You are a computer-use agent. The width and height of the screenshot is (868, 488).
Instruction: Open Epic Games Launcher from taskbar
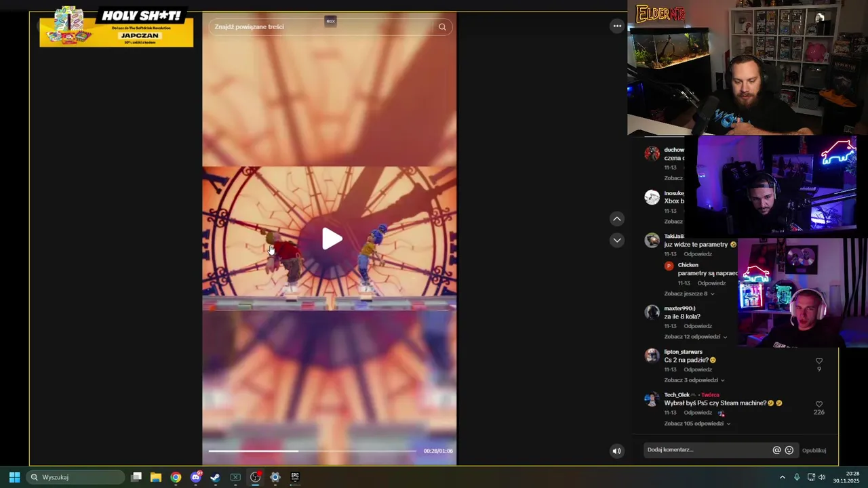[x=295, y=477]
